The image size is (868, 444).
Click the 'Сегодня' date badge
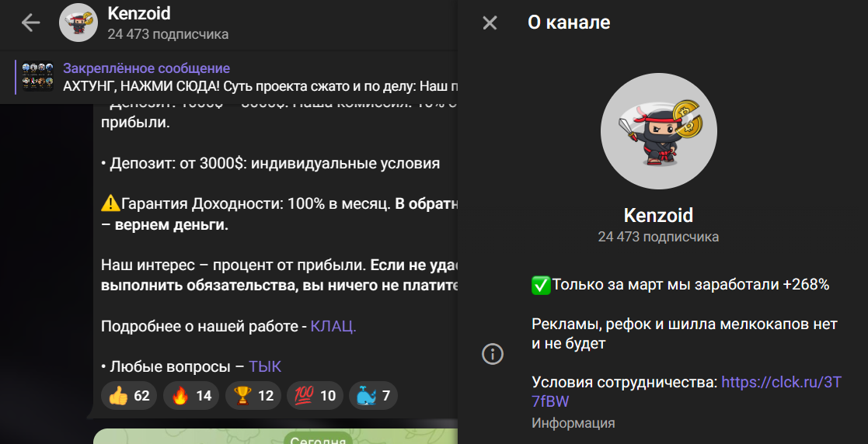pyautogui.click(x=318, y=441)
